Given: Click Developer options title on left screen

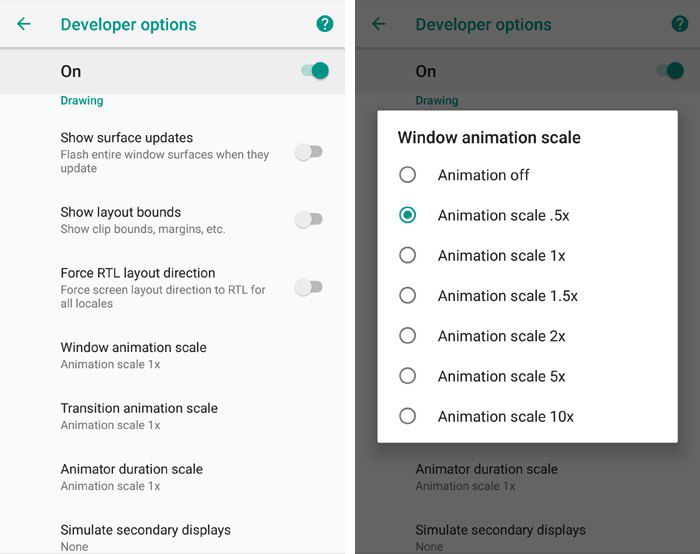Looking at the screenshot, I should pyautogui.click(x=129, y=25).
